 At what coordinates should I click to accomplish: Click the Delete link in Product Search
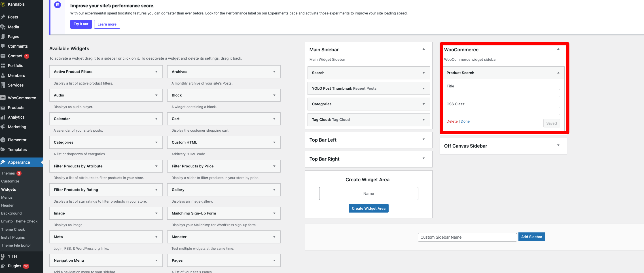click(x=452, y=121)
